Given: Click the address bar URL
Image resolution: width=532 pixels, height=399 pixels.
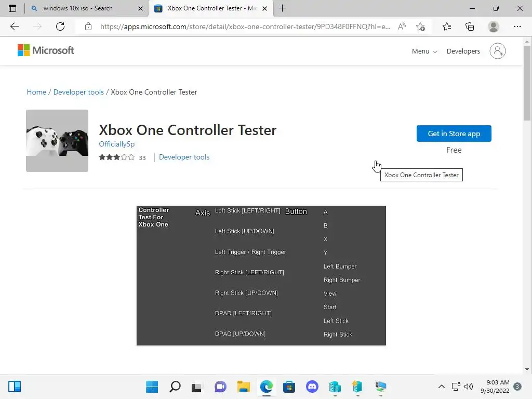Looking at the screenshot, I should point(245,26).
